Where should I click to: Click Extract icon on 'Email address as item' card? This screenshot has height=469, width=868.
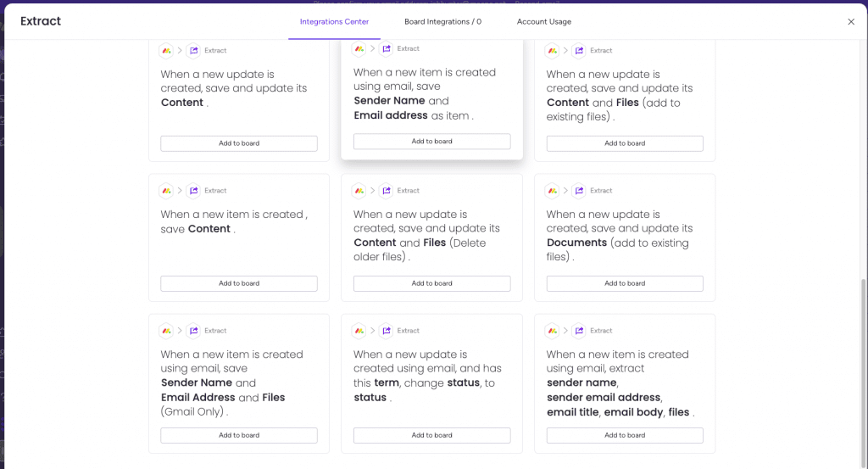tap(387, 48)
